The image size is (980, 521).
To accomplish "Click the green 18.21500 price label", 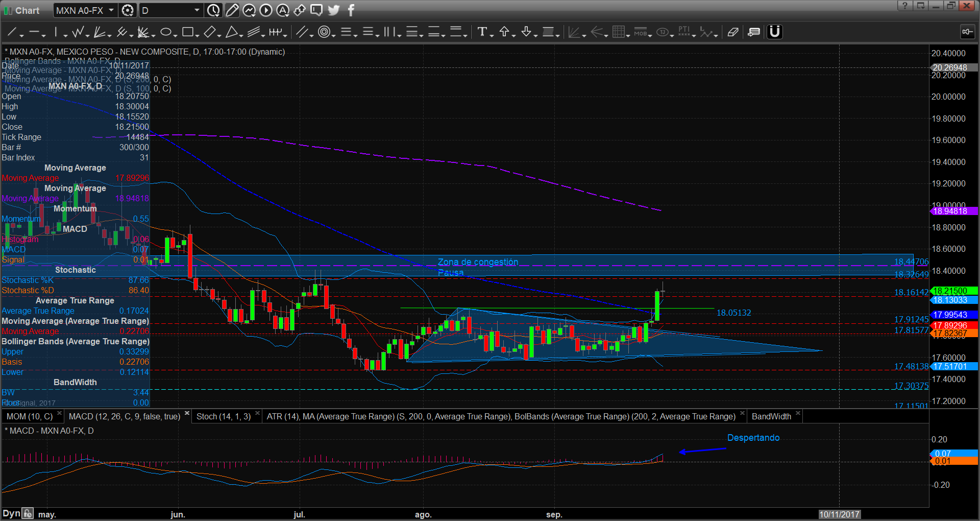I will point(953,291).
